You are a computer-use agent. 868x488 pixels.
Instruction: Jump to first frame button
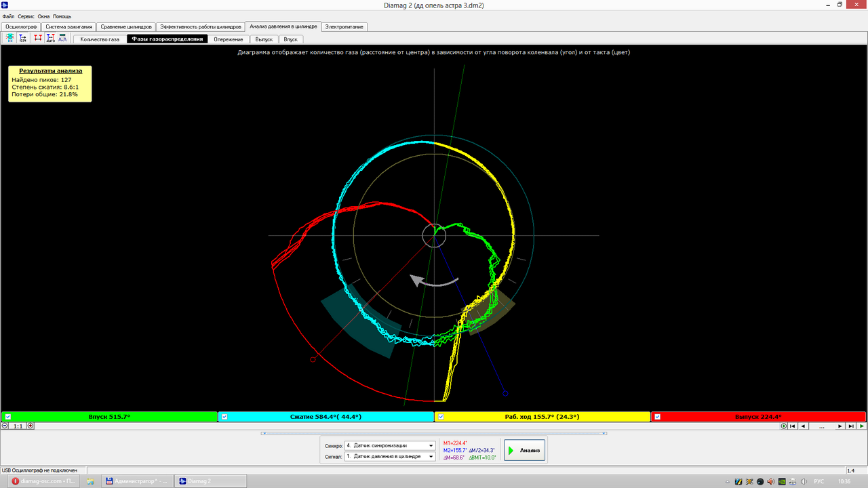(792, 426)
